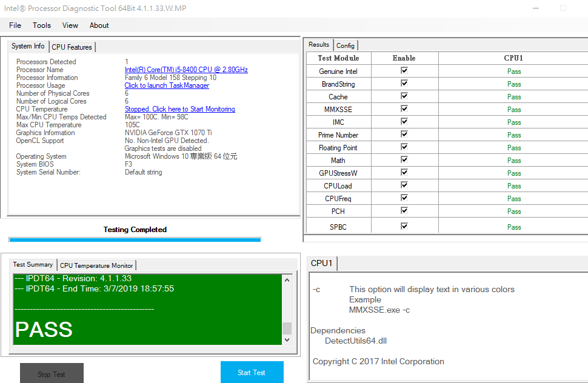Switch to the CPU Features tab

(x=72, y=47)
